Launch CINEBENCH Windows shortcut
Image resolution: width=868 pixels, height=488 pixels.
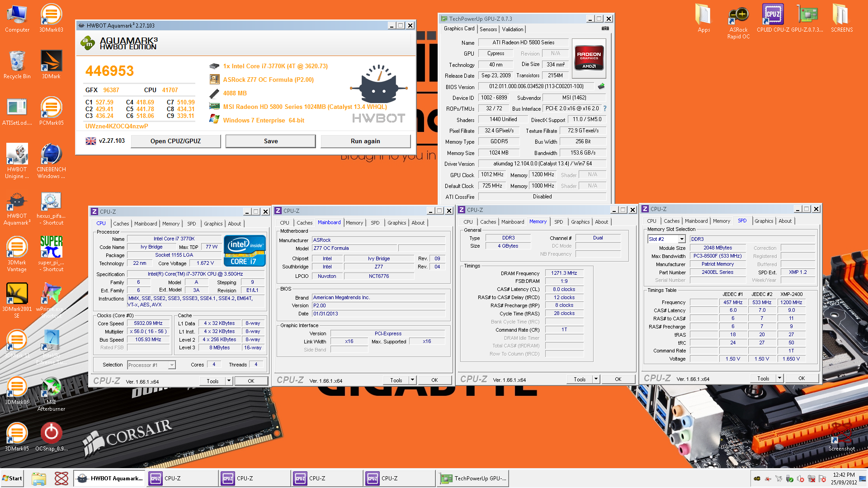[51, 161]
